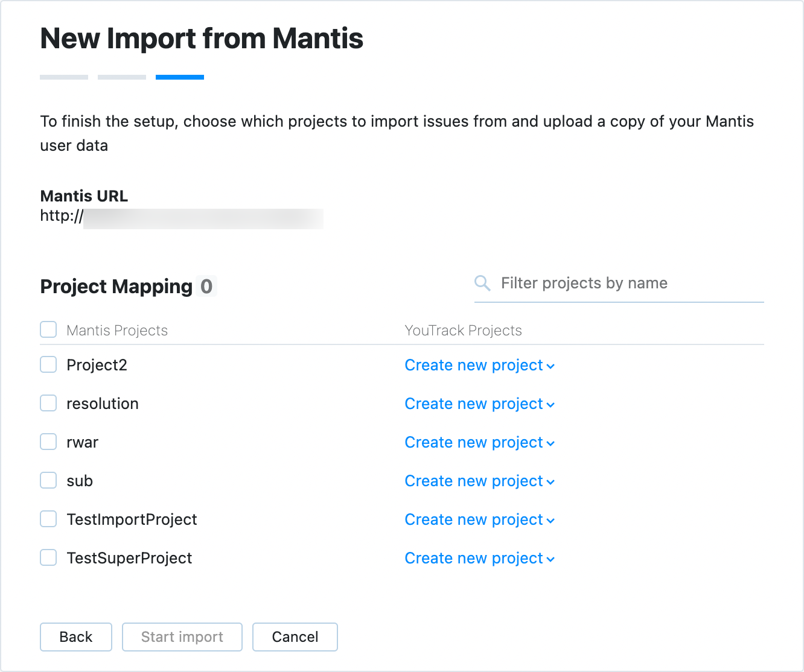Tick the TestSuperProject checkbox
Viewport: 804px width, 672px height.
pos(48,558)
